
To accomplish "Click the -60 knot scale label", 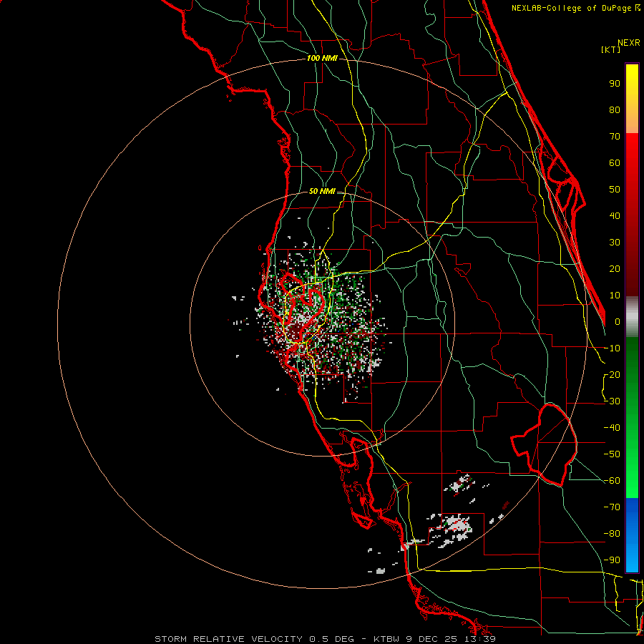I will [x=612, y=481].
